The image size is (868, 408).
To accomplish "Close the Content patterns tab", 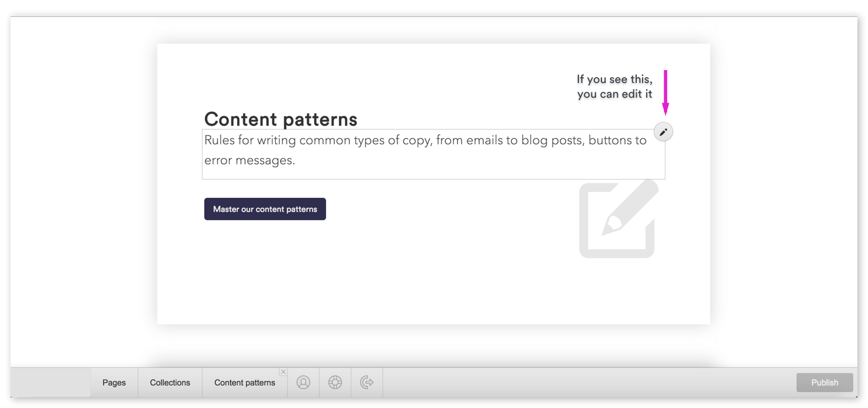I will click(283, 371).
